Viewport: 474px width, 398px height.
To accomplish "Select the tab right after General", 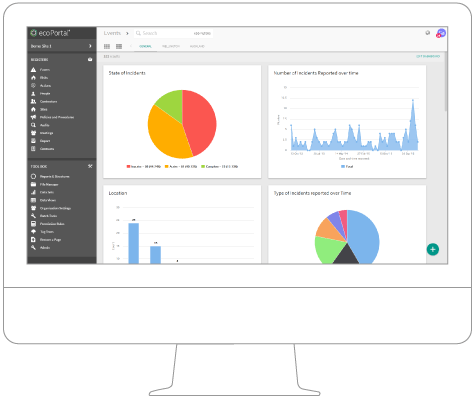I will (171, 46).
